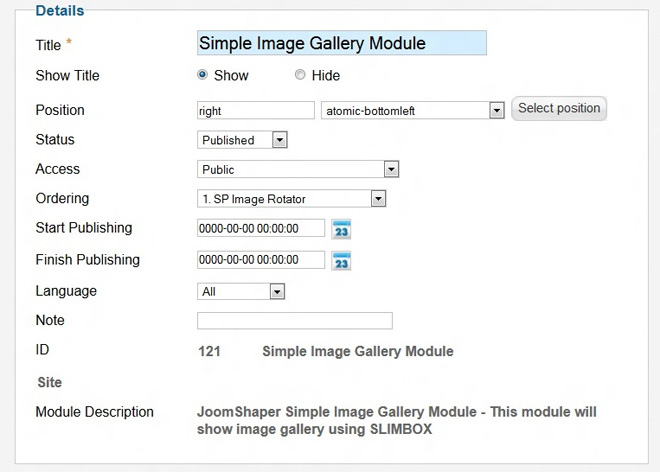Image resolution: width=660 pixels, height=472 pixels.
Task: Open the Status dropdown showing Published
Action: tap(279, 140)
